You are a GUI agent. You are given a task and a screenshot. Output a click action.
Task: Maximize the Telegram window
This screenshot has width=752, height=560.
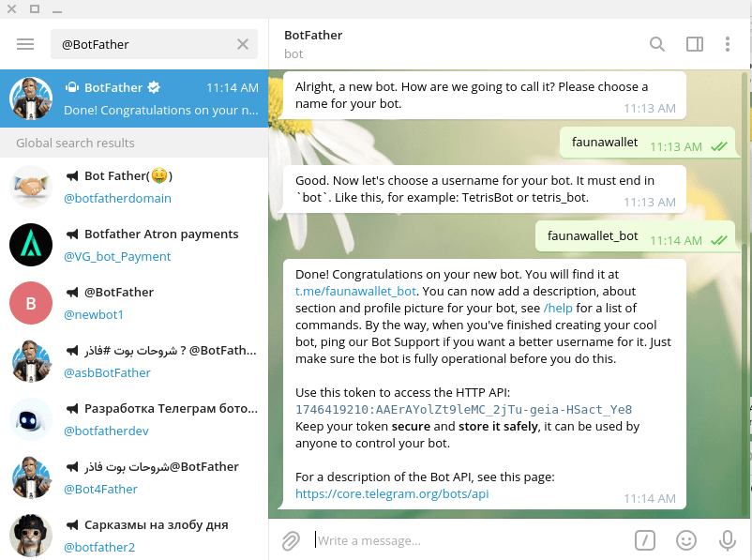(x=35, y=8)
